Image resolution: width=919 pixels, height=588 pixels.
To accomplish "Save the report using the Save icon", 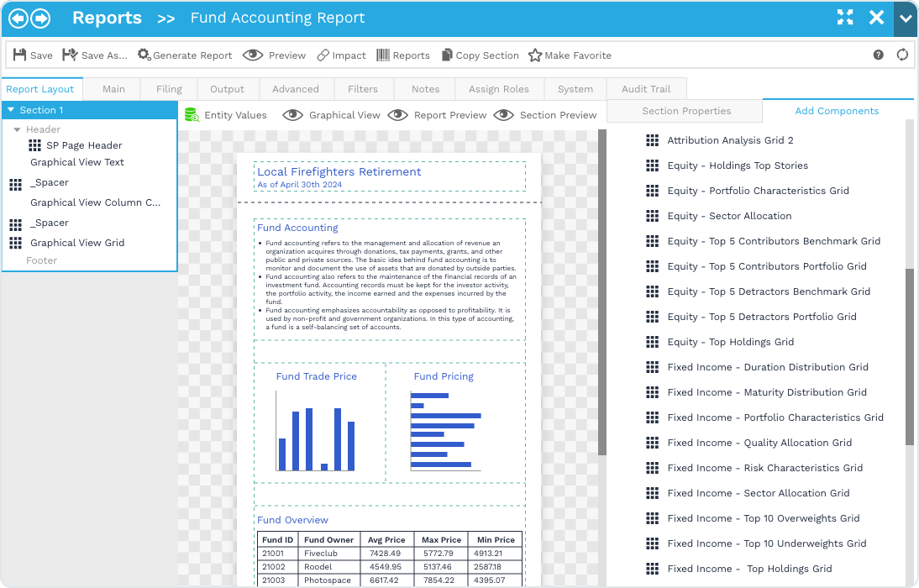I will [x=20, y=55].
